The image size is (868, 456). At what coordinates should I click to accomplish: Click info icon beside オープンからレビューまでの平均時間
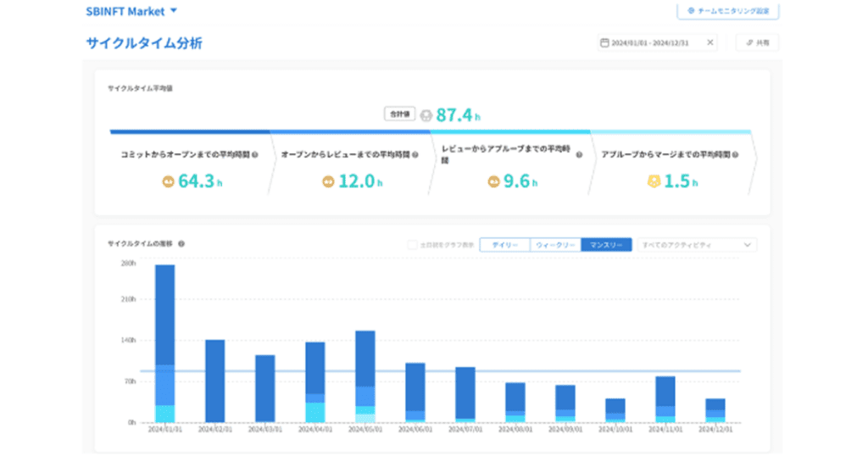[x=415, y=155]
